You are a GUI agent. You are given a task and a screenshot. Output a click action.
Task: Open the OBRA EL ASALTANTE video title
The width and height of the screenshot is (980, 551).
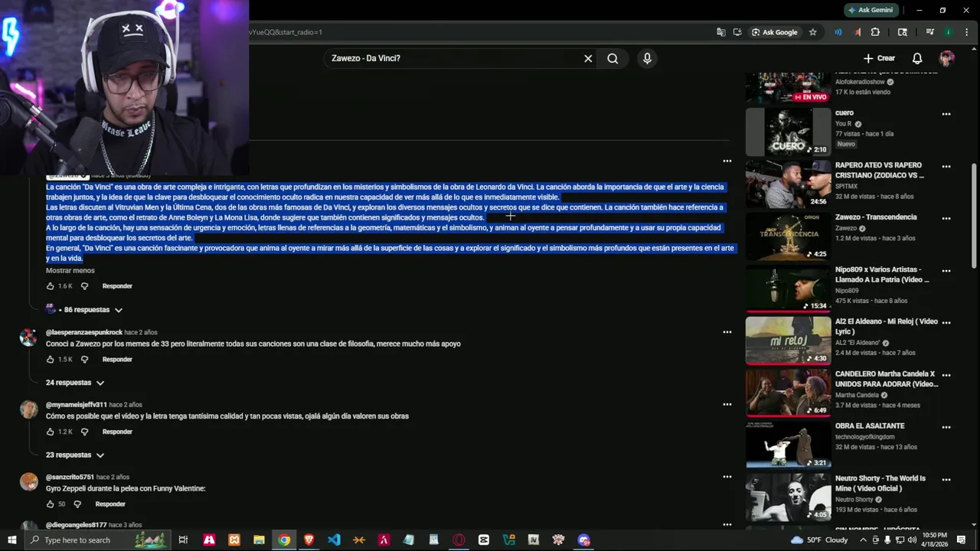[870, 425]
